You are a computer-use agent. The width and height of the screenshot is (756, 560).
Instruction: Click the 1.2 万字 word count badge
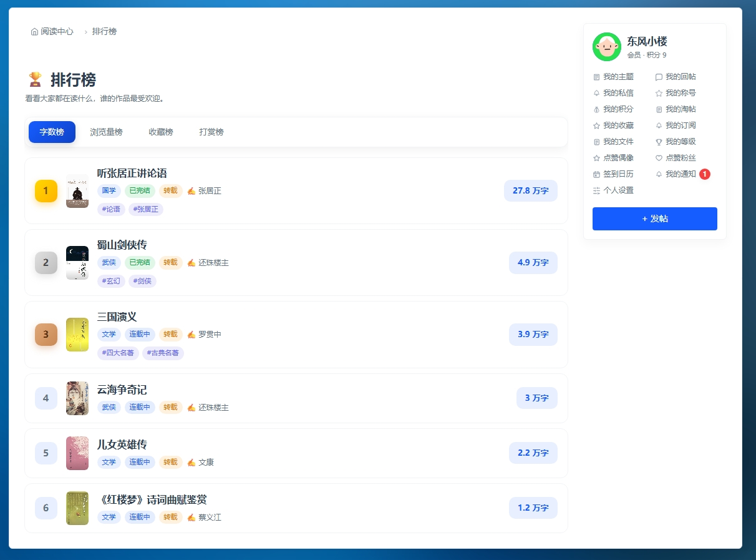pos(533,508)
